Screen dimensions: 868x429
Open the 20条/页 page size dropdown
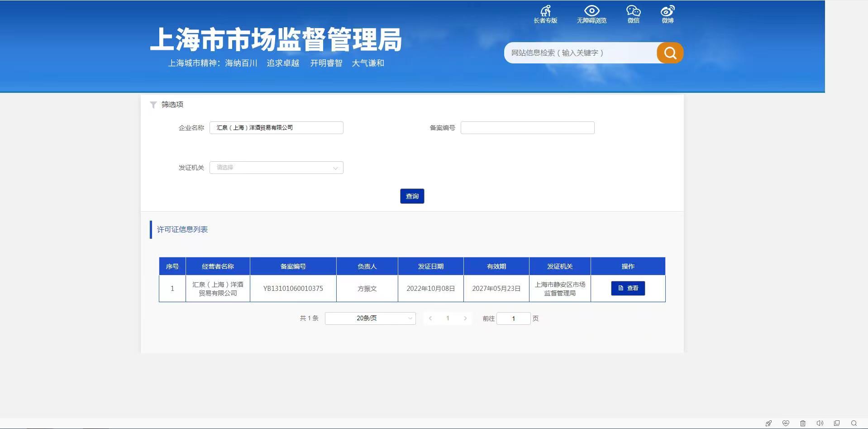[x=370, y=318]
